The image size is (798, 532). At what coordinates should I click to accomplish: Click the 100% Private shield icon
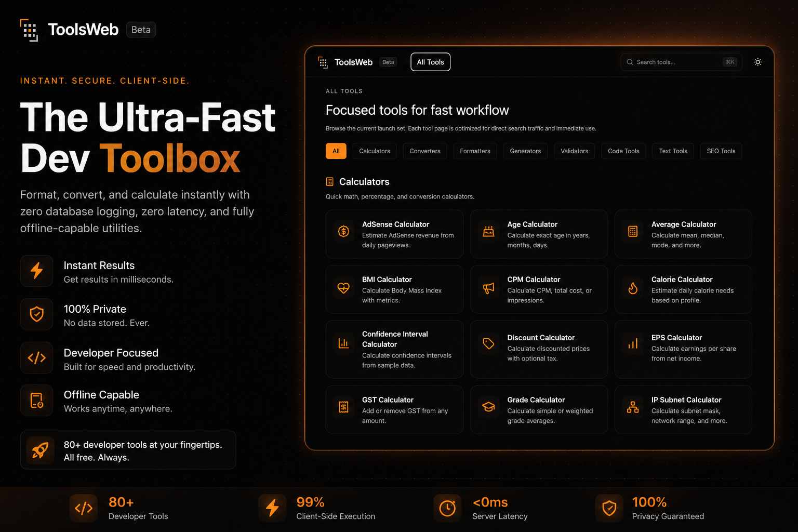(x=37, y=314)
